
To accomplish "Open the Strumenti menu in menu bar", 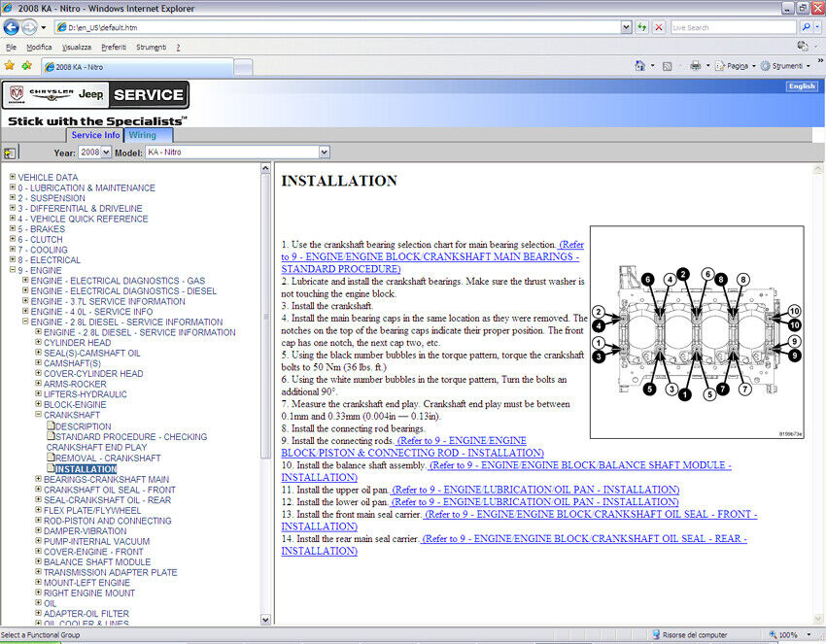I will pyautogui.click(x=151, y=47).
